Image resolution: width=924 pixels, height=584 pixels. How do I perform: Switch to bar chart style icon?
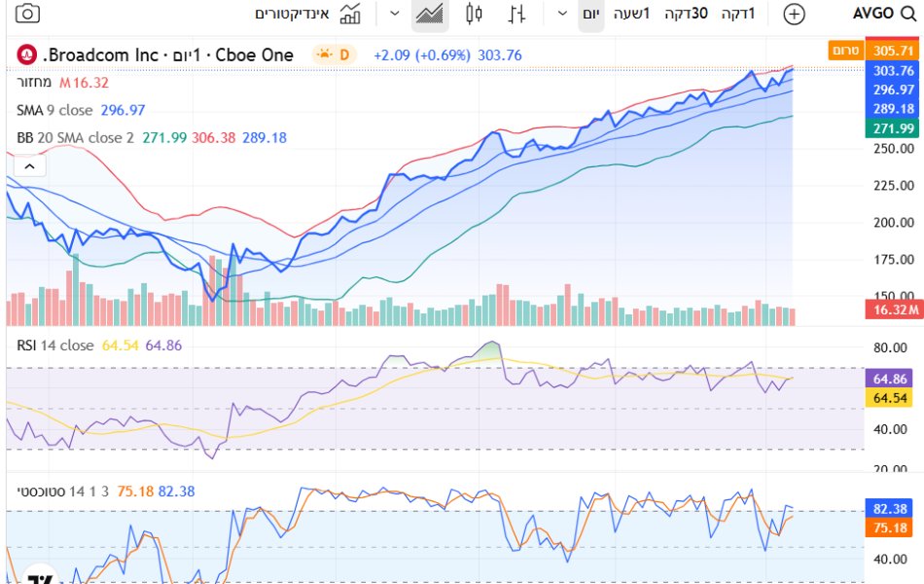(x=517, y=14)
